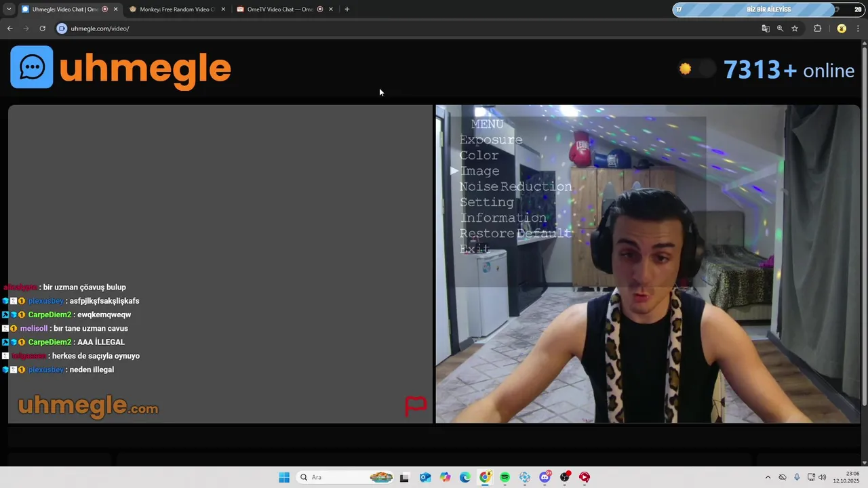Close the Uhmegle Video Chat tab
This screenshot has height=488, width=868.
click(x=115, y=9)
